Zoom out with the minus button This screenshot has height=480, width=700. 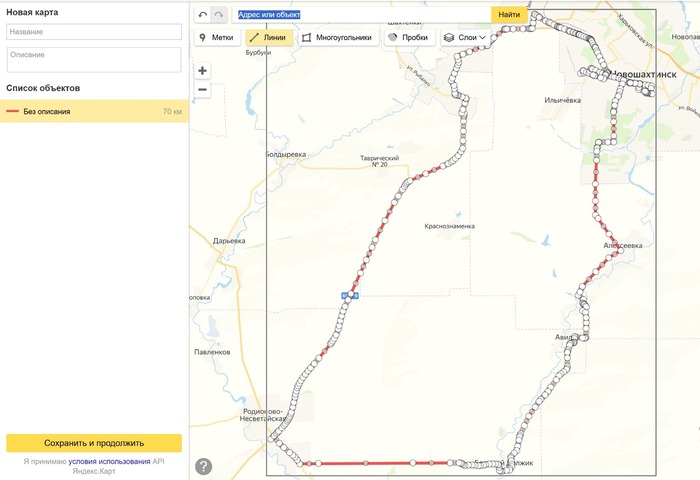tap(203, 90)
